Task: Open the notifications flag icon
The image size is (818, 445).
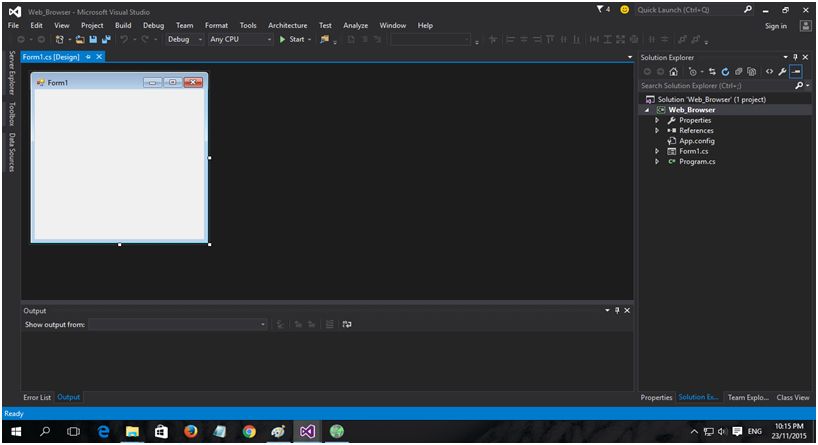Action: pos(601,9)
